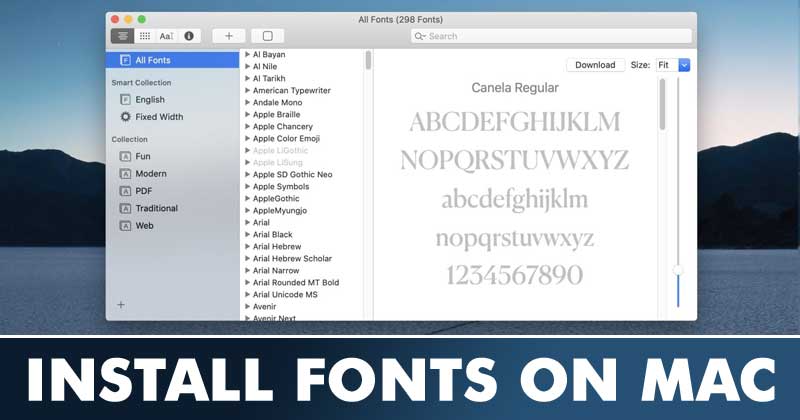Show font information view
The width and height of the screenshot is (800, 420).
coord(189,36)
